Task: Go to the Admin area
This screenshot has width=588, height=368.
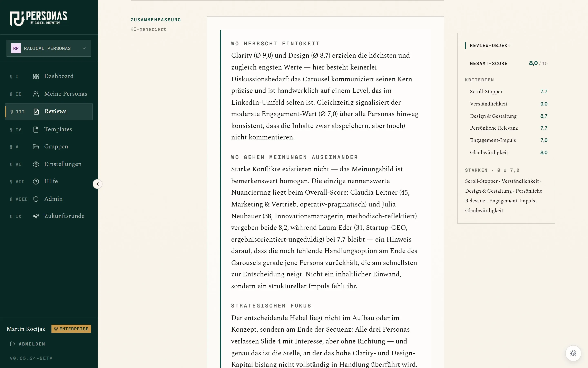Action: (49, 199)
